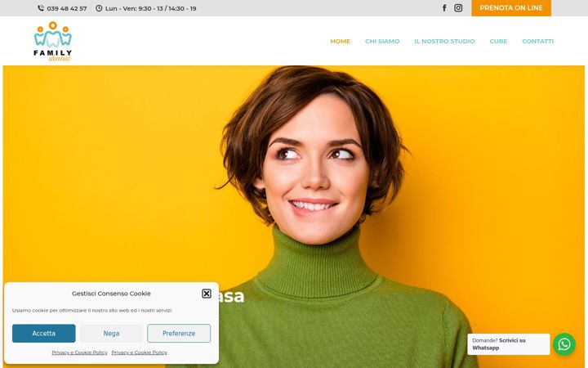The width and height of the screenshot is (588, 368).
Task: Open cookie Preferenze button
Action: point(179,334)
